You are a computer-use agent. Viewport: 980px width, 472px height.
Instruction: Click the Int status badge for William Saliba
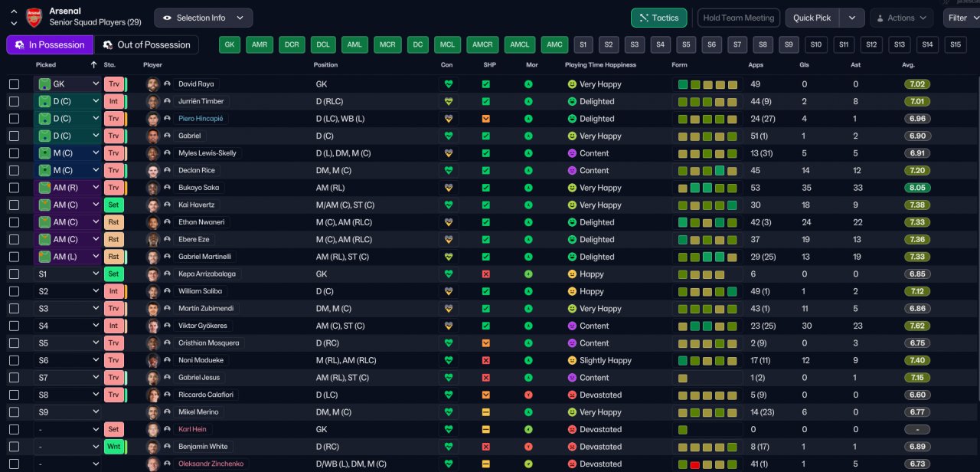pos(113,291)
